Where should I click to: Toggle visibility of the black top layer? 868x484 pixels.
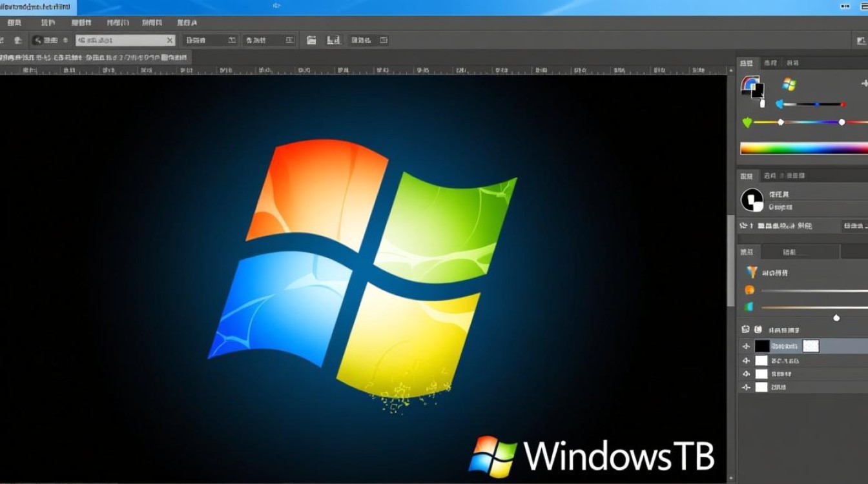click(x=745, y=345)
